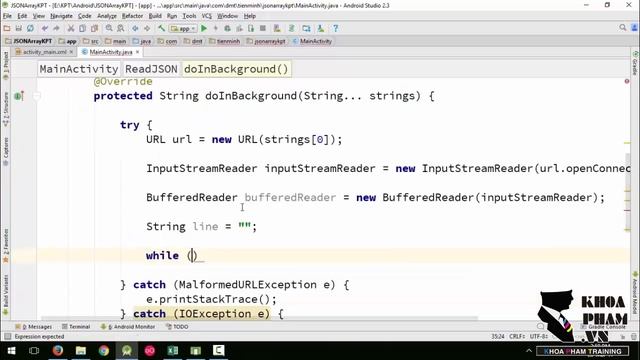Open the Messages tool window
Viewport: 640px width, 360px height.
[x=33, y=327]
